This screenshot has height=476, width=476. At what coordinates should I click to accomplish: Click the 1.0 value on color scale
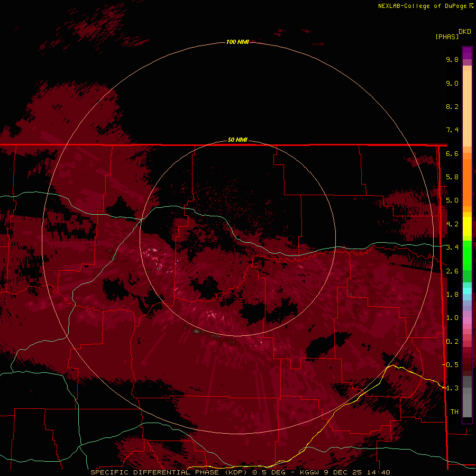452,318
